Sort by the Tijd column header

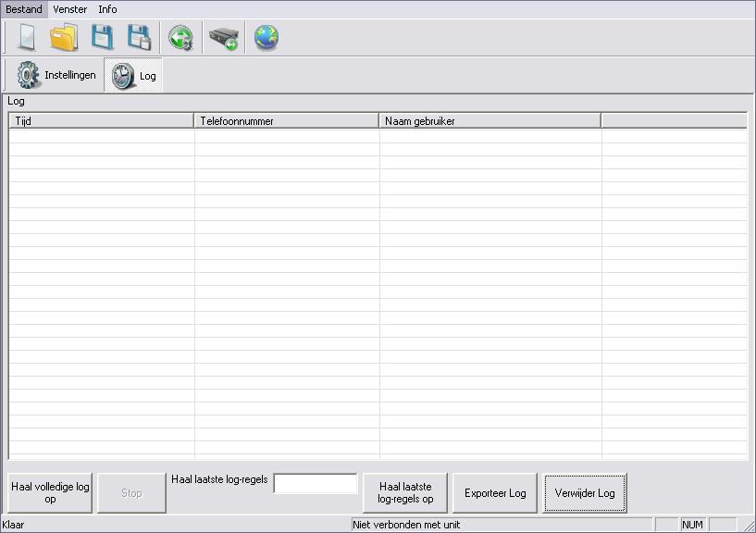tap(102, 121)
